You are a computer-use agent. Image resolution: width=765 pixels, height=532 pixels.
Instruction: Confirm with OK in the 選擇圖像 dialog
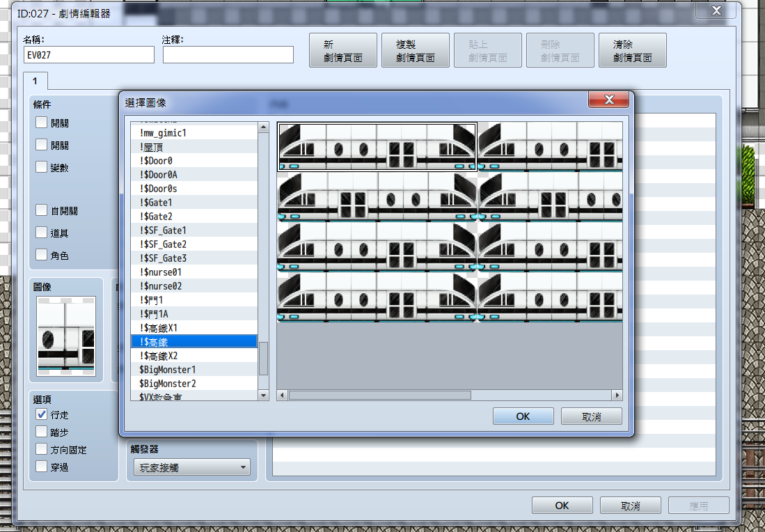pos(523,416)
